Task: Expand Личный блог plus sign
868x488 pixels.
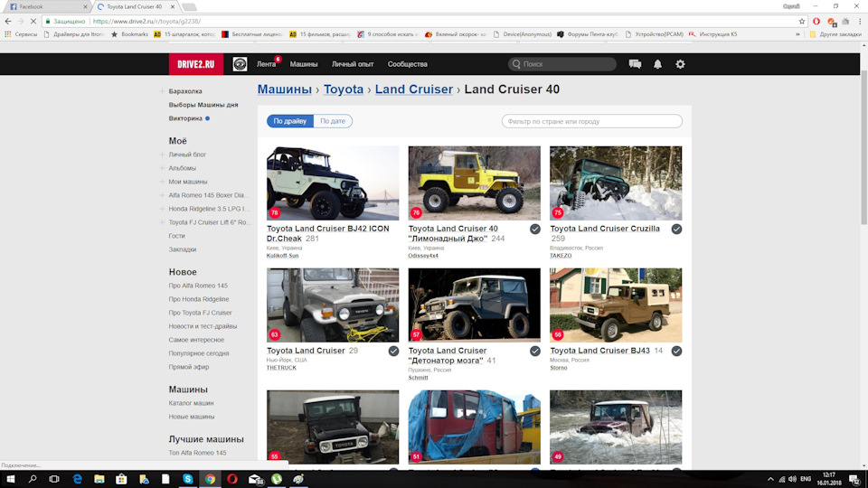Action: (162, 155)
